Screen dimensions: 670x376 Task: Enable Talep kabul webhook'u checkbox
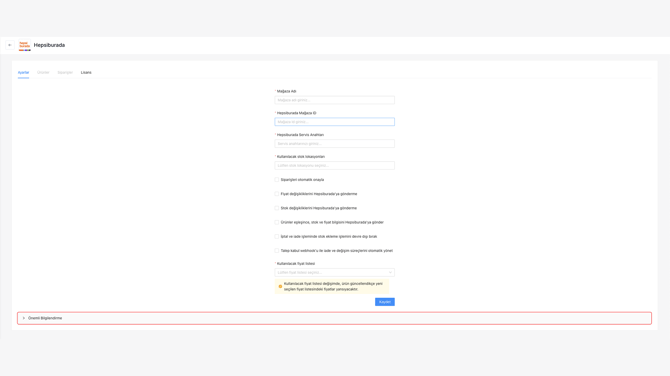(277, 250)
